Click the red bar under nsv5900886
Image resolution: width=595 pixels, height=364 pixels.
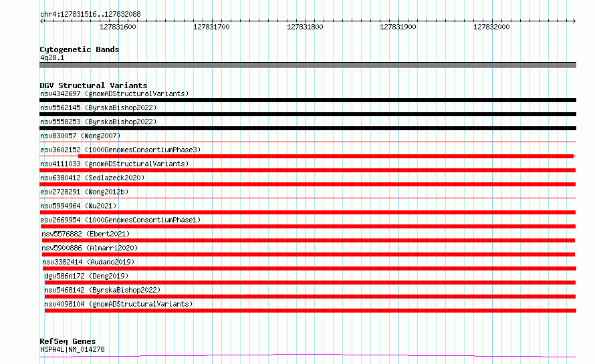pos(308,254)
